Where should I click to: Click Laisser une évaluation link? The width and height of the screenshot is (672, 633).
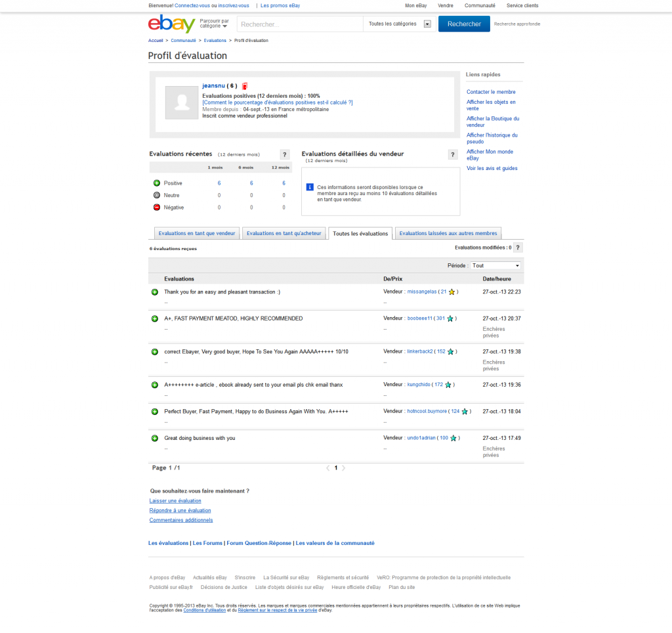coord(175,501)
